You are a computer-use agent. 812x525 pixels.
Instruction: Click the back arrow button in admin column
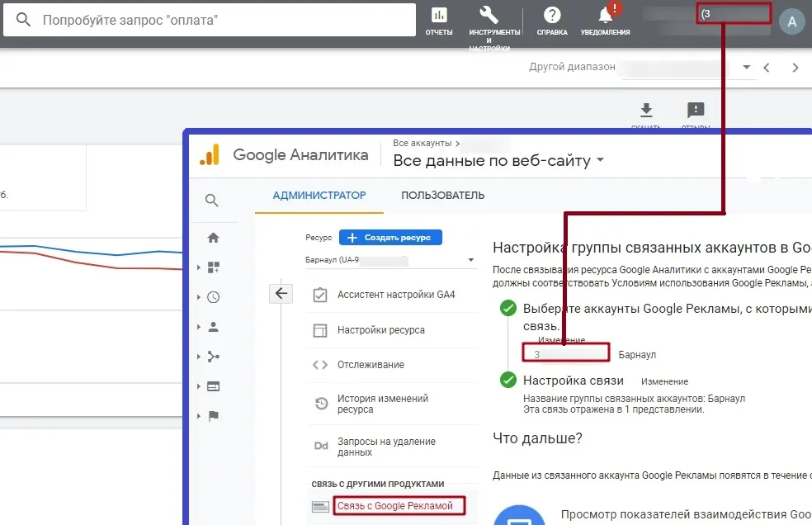281,293
